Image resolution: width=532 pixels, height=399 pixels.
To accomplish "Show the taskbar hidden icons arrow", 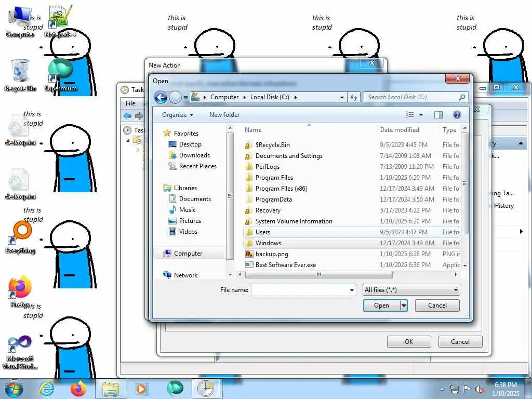I will [x=442, y=390].
